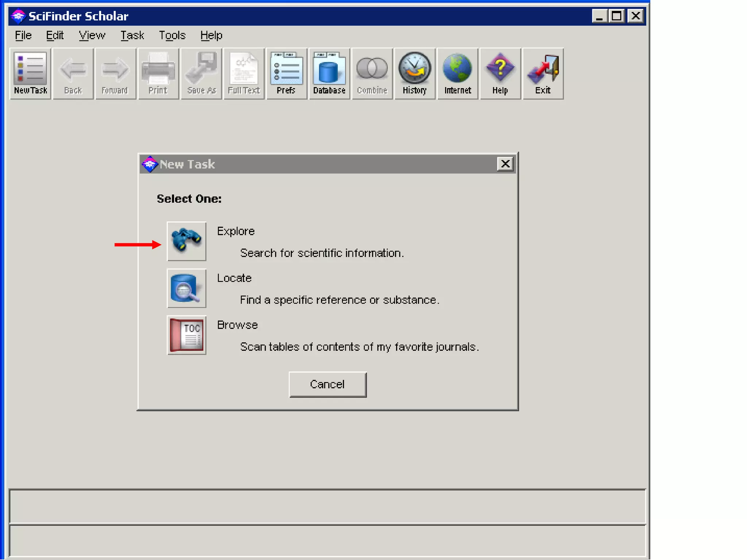Open the Edit menu
The width and height of the screenshot is (747, 560).
pyautogui.click(x=55, y=35)
